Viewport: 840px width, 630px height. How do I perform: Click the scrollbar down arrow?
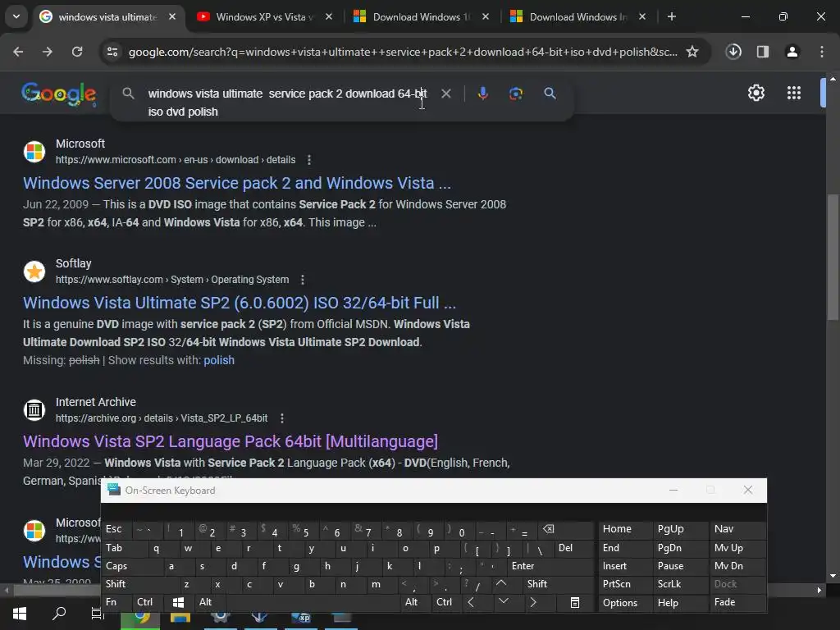pos(833,576)
